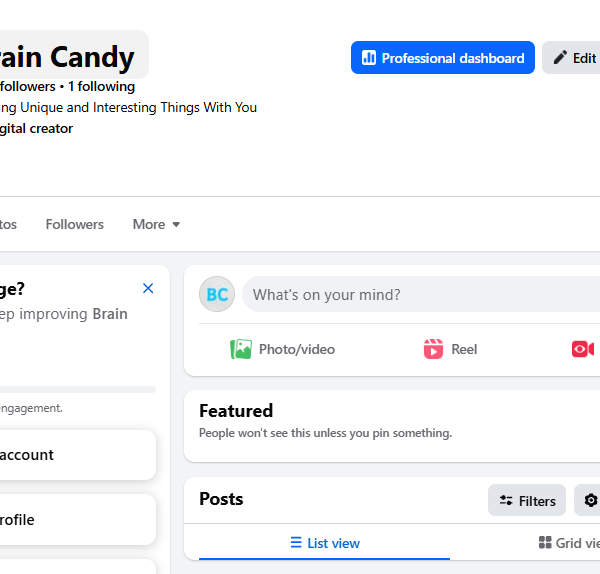Click the bar chart dashboard icon
This screenshot has height=574, width=600.
coord(369,58)
